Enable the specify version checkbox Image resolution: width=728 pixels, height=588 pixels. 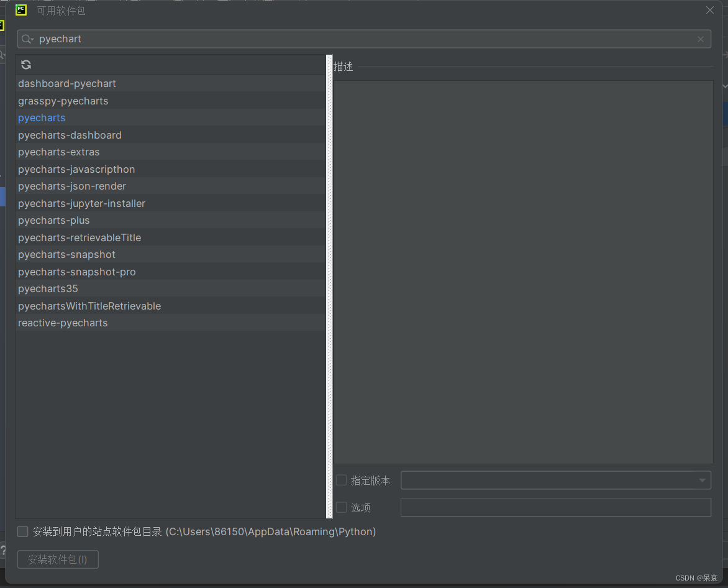coord(341,480)
